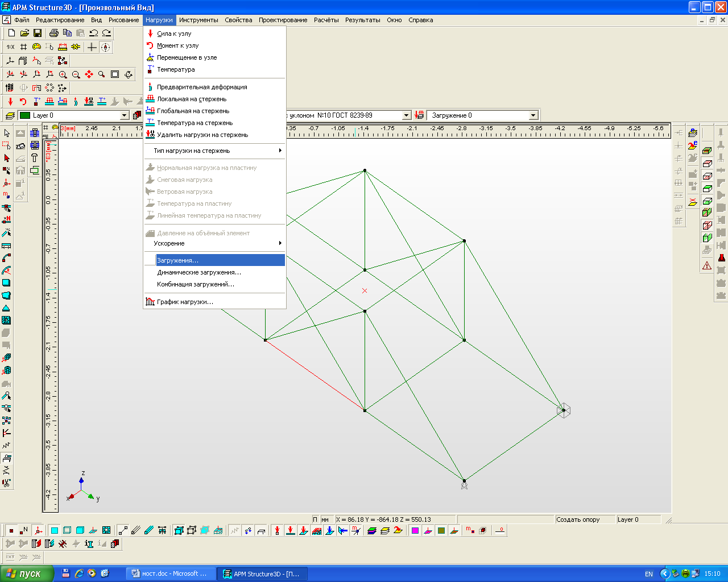
Task: Apply moment to node curved arrow icon
Action: [23, 101]
